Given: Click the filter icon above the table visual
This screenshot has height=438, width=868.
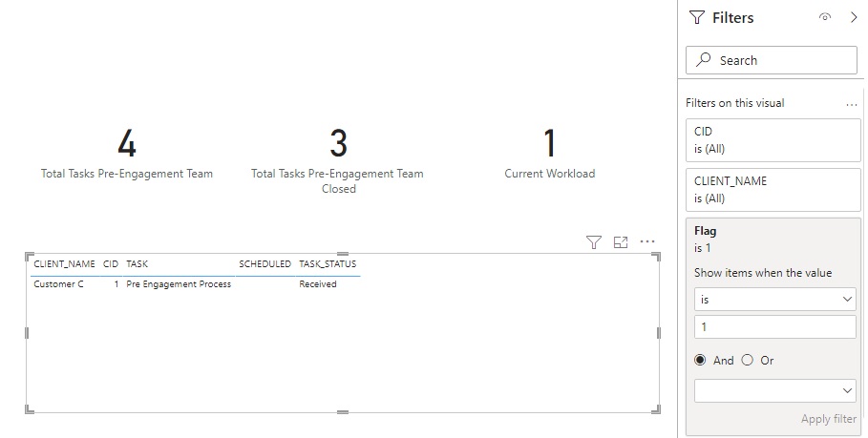Looking at the screenshot, I should (x=593, y=242).
